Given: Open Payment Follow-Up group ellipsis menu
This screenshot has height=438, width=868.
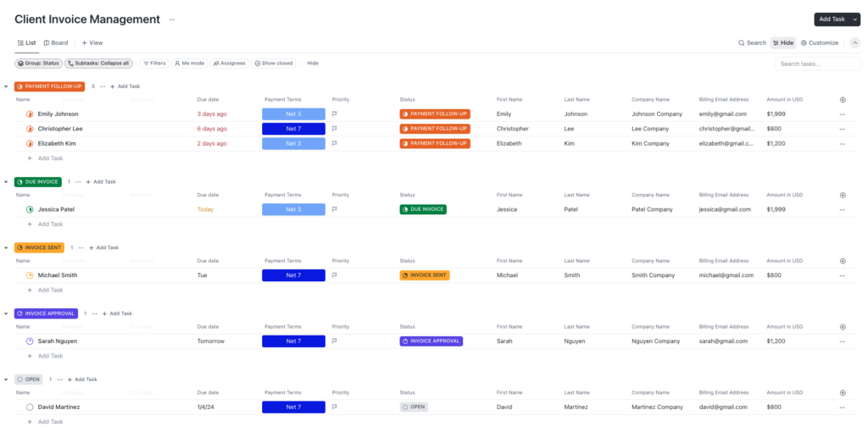Looking at the screenshot, I should (103, 86).
